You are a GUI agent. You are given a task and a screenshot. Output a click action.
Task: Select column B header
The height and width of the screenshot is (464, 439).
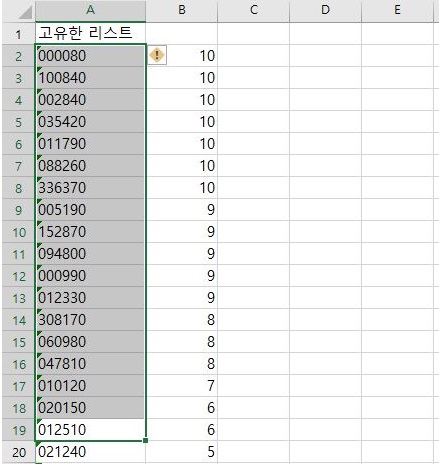[x=182, y=10]
